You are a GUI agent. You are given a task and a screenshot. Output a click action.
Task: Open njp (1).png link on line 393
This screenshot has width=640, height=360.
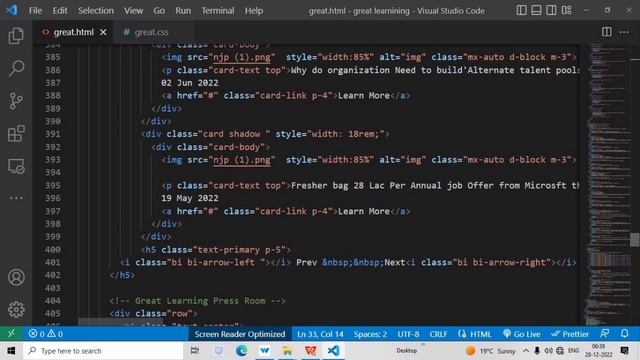(242, 160)
